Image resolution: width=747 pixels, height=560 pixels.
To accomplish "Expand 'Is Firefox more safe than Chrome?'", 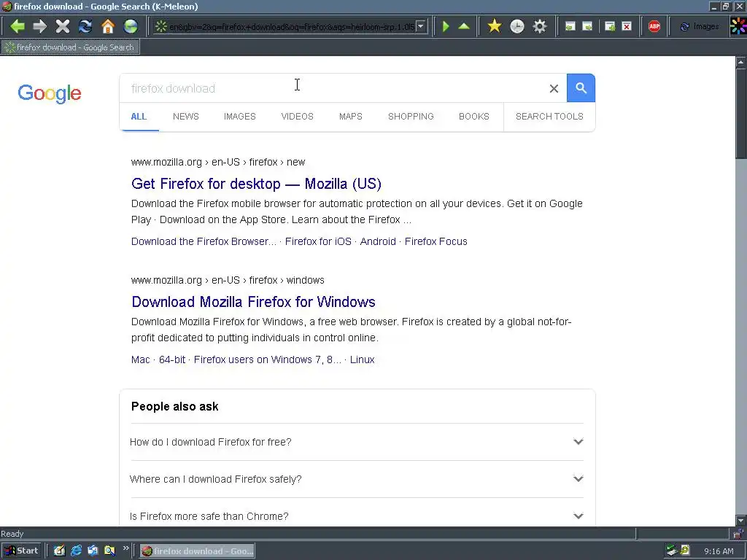I will [x=357, y=516].
